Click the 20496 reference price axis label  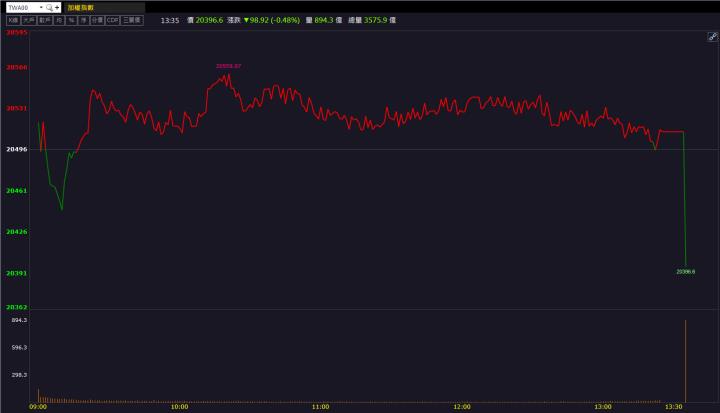coord(16,149)
